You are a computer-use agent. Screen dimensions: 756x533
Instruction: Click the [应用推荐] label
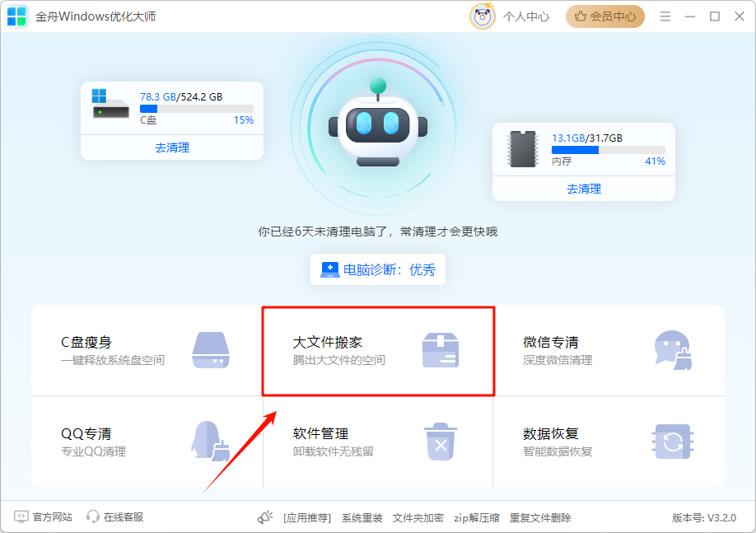(x=307, y=518)
